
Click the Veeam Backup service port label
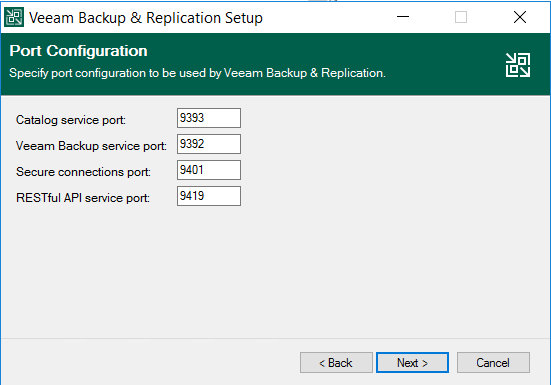click(x=91, y=146)
